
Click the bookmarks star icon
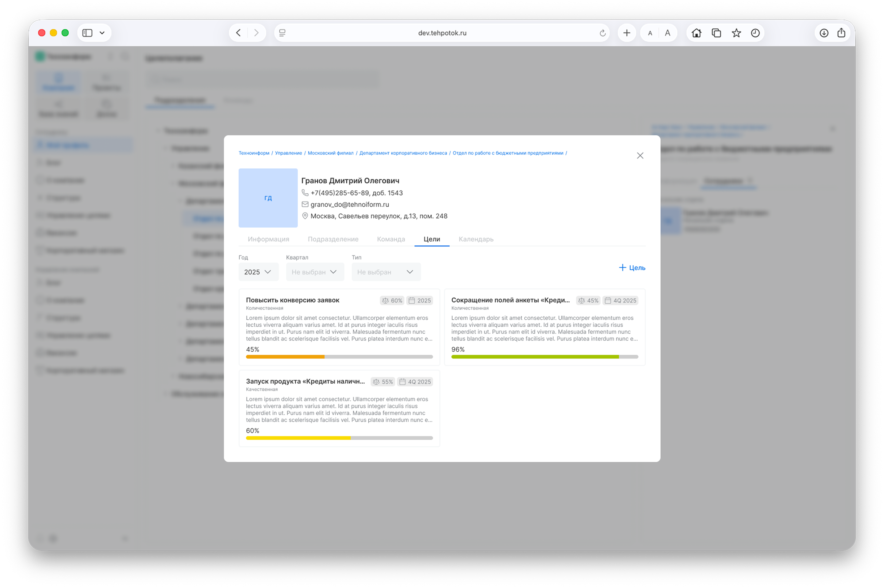click(736, 33)
